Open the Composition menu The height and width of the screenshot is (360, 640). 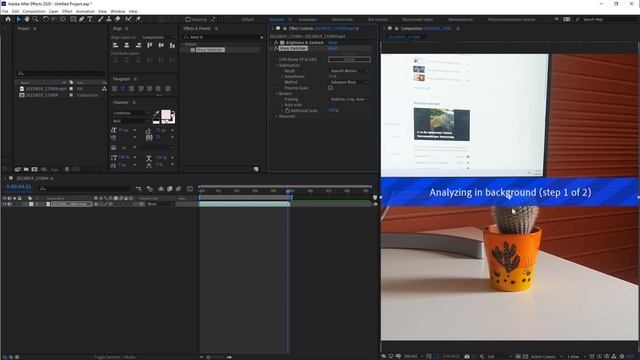pyautogui.click(x=34, y=11)
